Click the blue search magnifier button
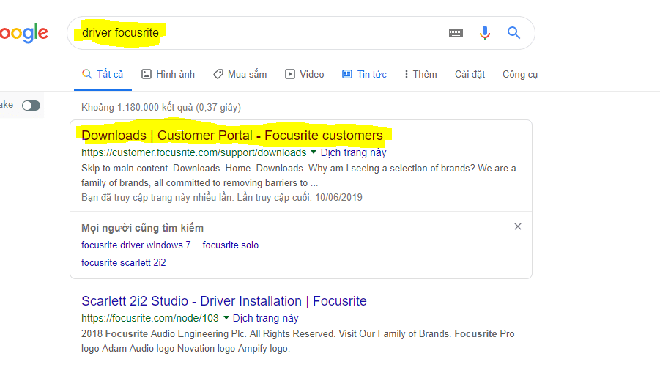Image resolution: width=660 pixels, height=370 pixels. pos(514,32)
